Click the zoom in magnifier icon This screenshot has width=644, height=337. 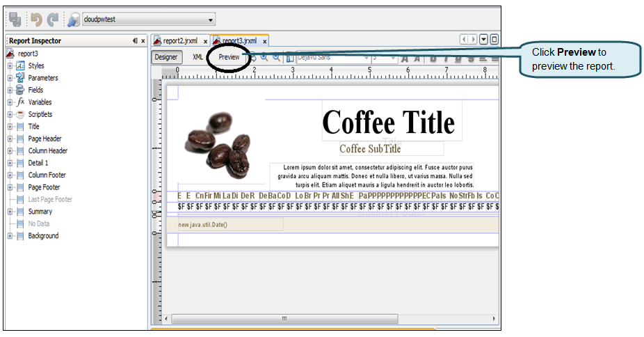(x=264, y=58)
